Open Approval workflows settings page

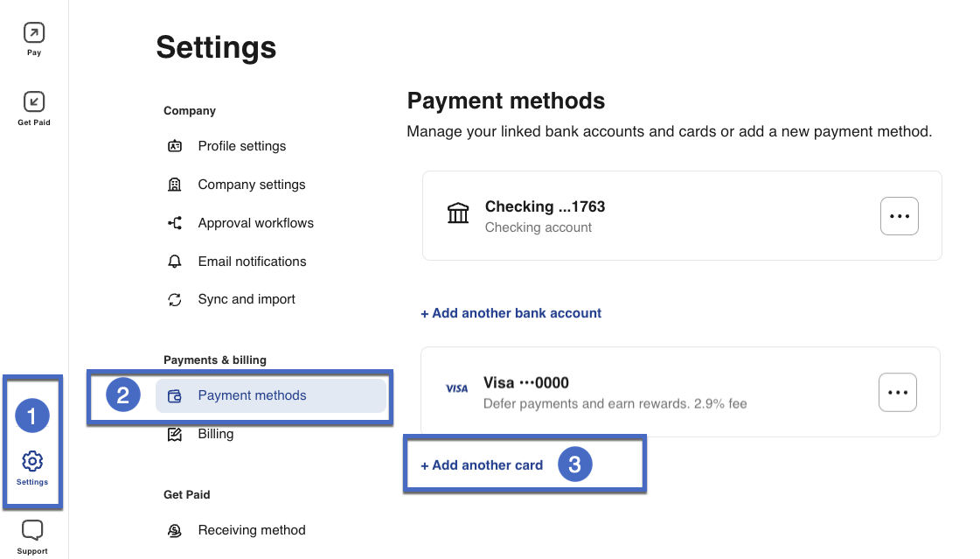255,223
